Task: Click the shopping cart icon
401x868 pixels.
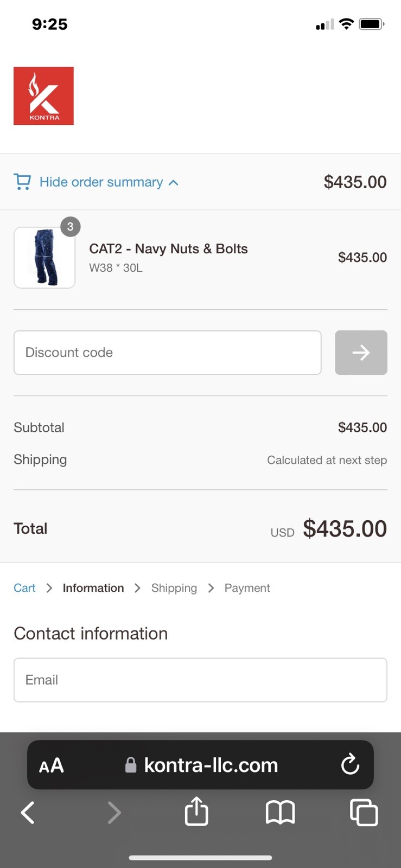Action: coord(22,182)
